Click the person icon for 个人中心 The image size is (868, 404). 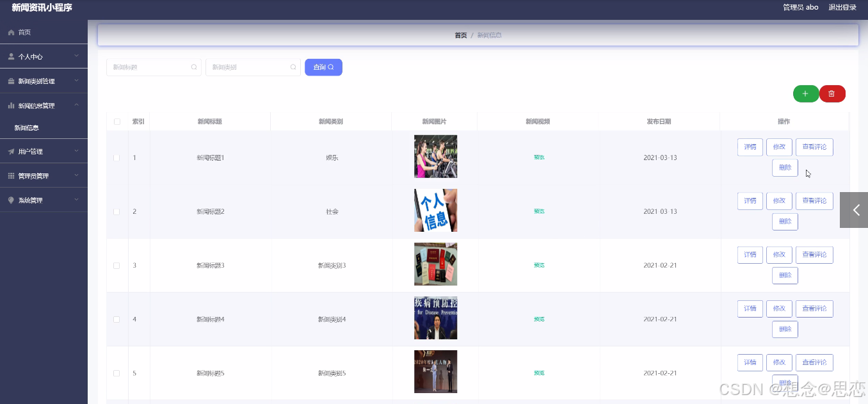[11, 56]
